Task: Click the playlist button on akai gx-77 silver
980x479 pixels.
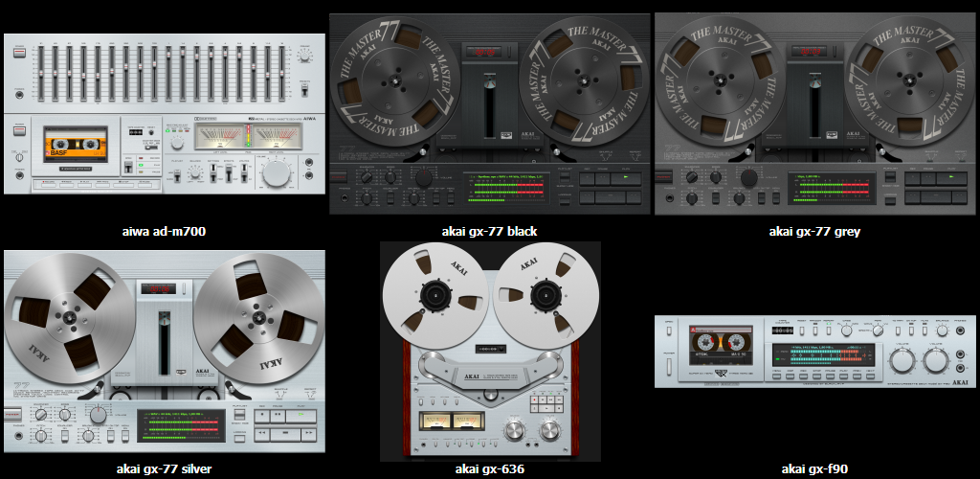Action: [x=239, y=415]
